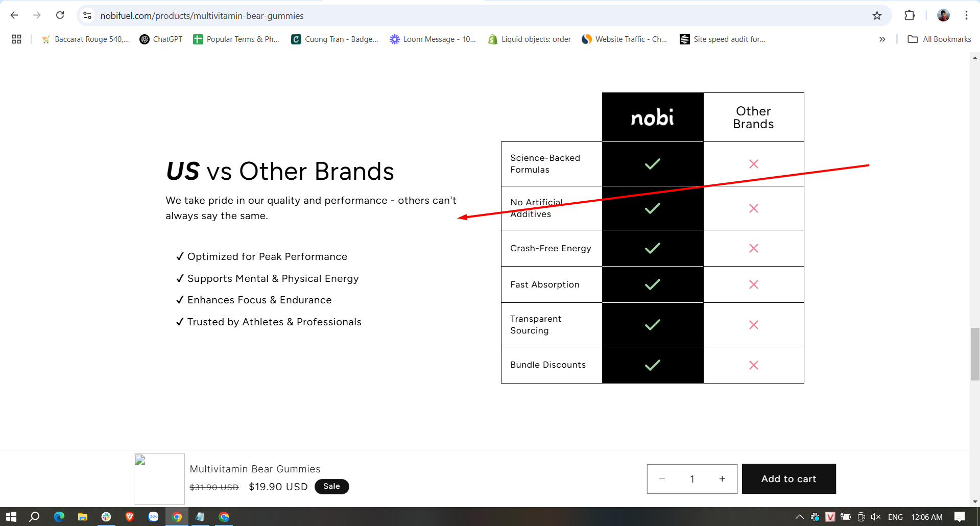
Task: Click the page scrollbar up arrow
Action: (x=975, y=58)
